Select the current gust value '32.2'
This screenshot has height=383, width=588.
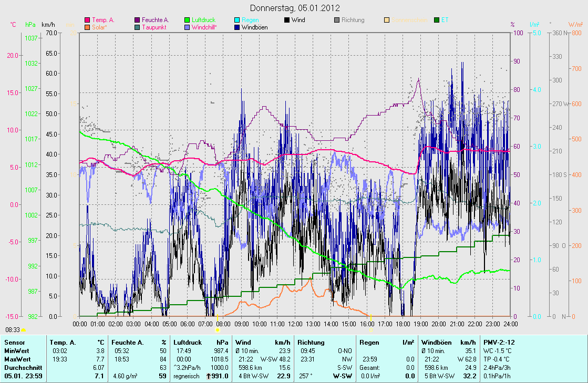469,376
